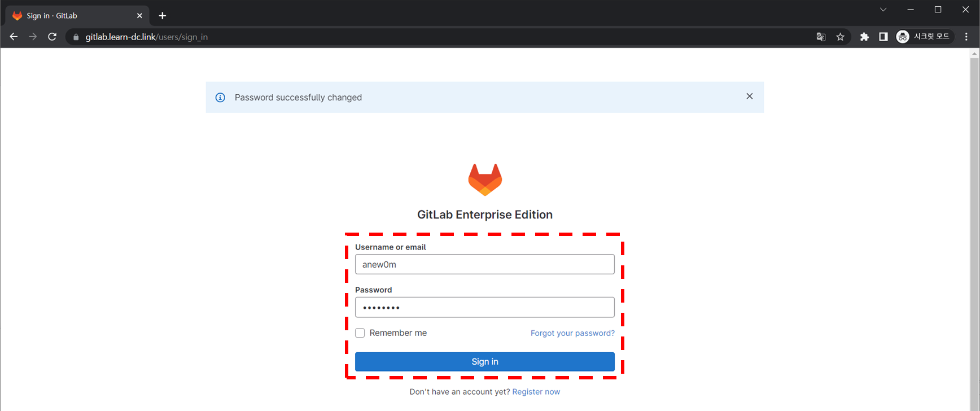Image resolution: width=980 pixels, height=411 pixels.
Task: Focus the Username or email field
Action: coord(484,264)
